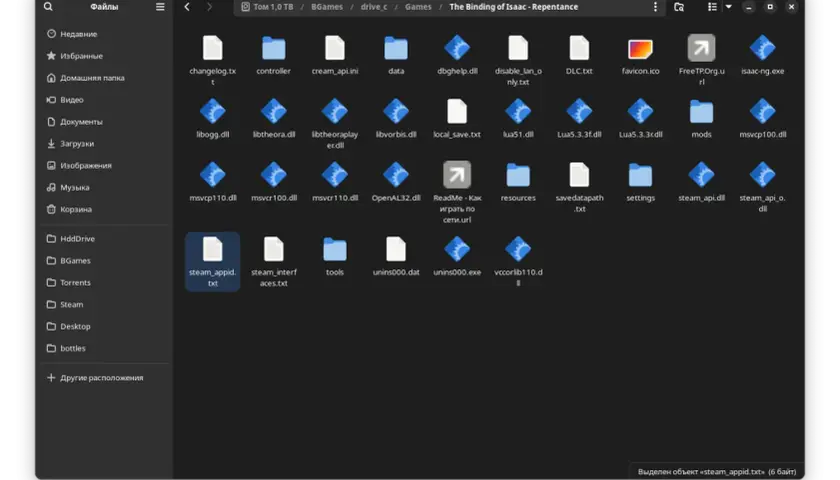Select the DLC.txt file

(x=579, y=55)
